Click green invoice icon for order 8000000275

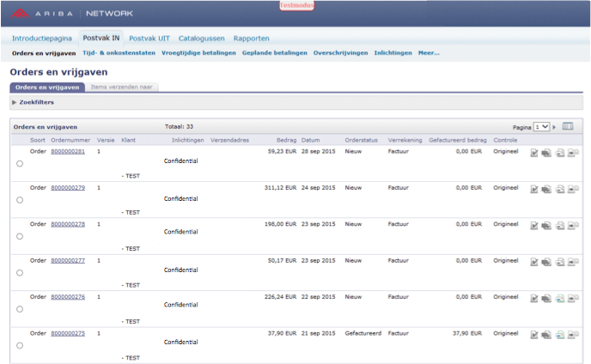click(x=560, y=335)
